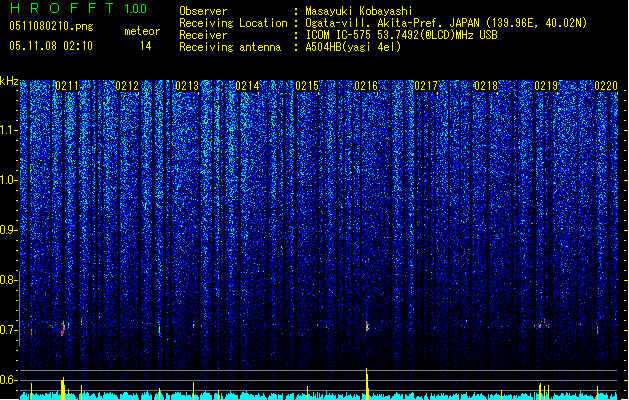The width and height of the screenshot is (629, 400).
Task: Click the 0219 time marker
Action: [x=546, y=86]
